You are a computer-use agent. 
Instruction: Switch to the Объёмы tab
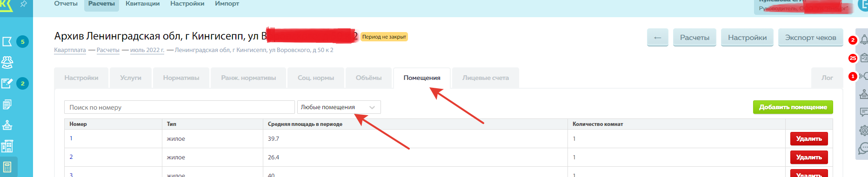pos(369,78)
